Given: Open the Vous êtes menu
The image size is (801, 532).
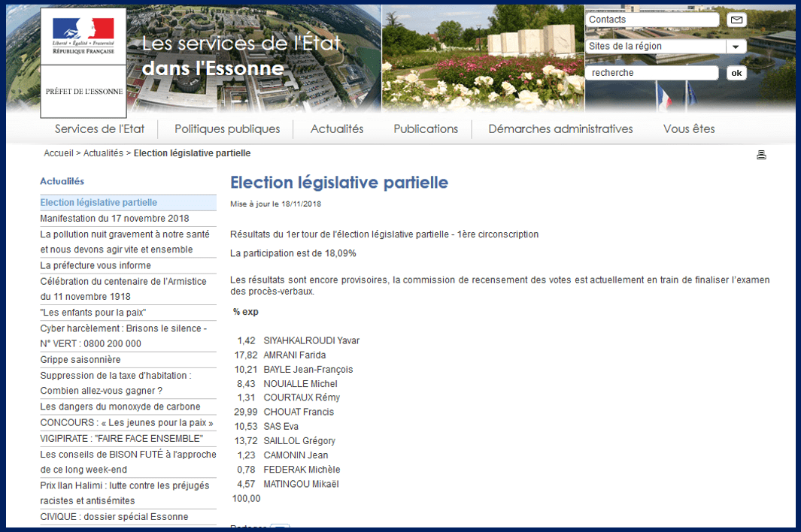Looking at the screenshot, I should [x=689, y=129].
